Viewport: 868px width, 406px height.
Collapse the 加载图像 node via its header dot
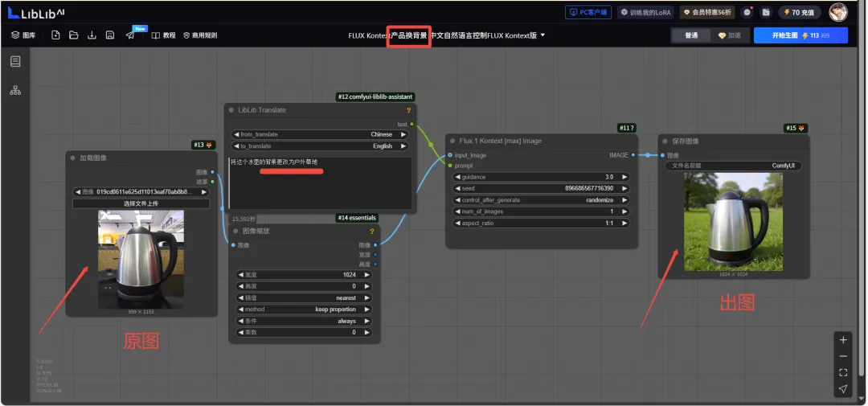(72, 158)
